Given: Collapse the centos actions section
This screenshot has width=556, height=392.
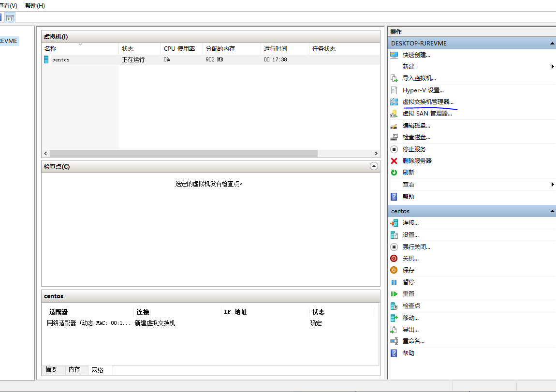Looking at the screenshot, I should click(552, 211).
